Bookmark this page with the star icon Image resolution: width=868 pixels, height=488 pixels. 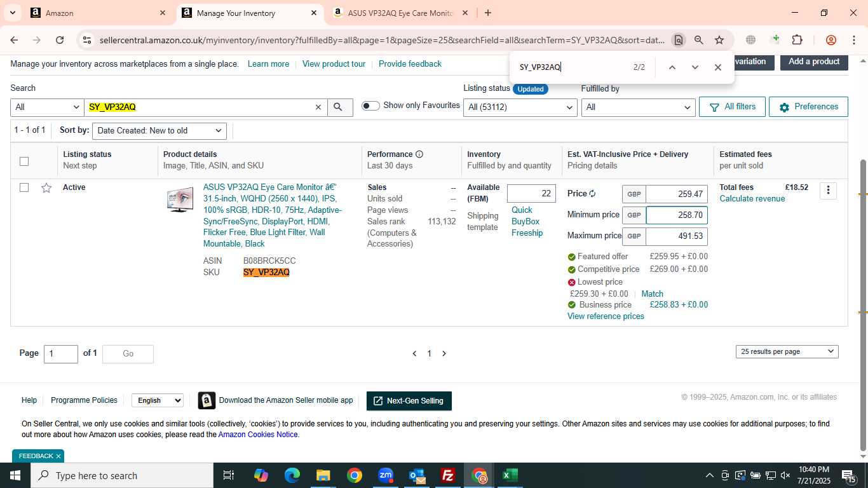click(x=719, y=40)
